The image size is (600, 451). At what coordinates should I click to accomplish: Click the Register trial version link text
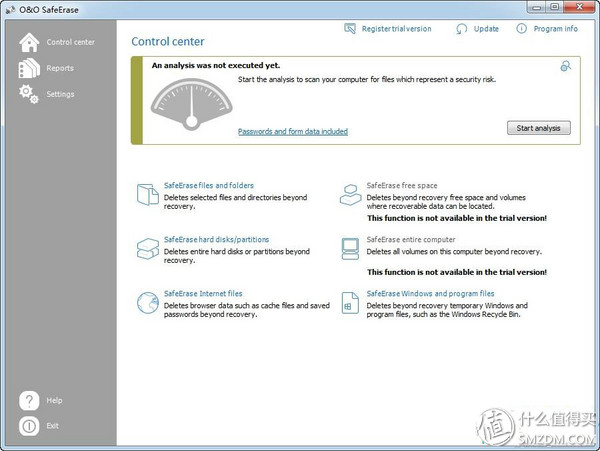(x=396, y=29)
